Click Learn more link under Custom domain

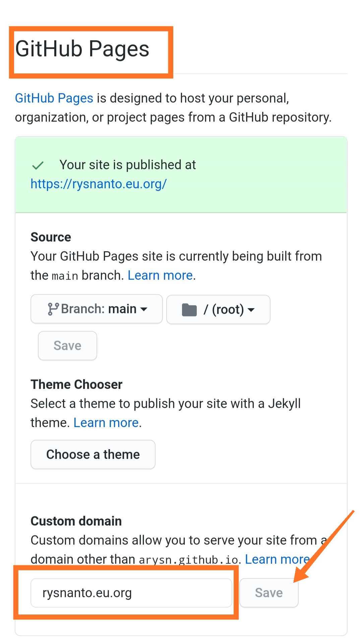tap(277, 559)
